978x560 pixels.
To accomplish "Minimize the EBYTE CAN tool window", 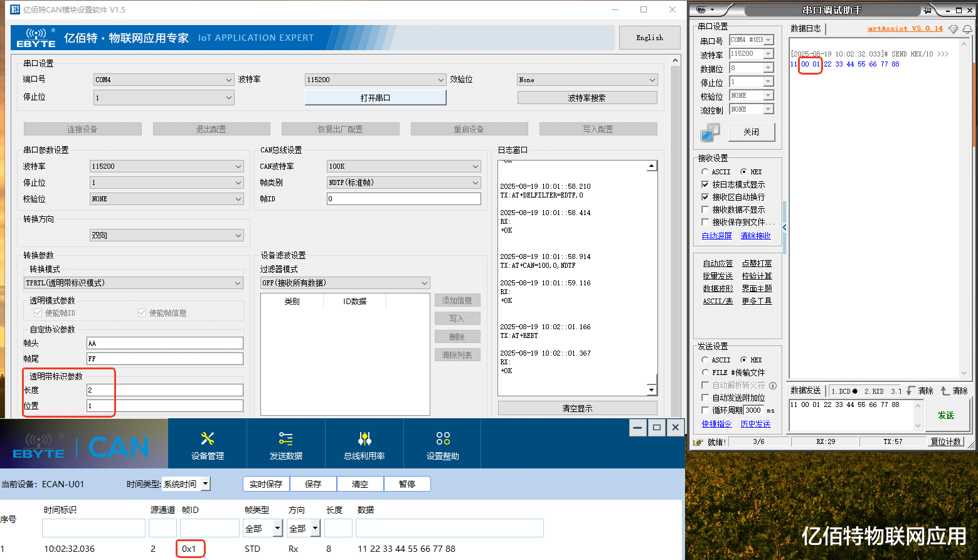I will pos(637,428).
